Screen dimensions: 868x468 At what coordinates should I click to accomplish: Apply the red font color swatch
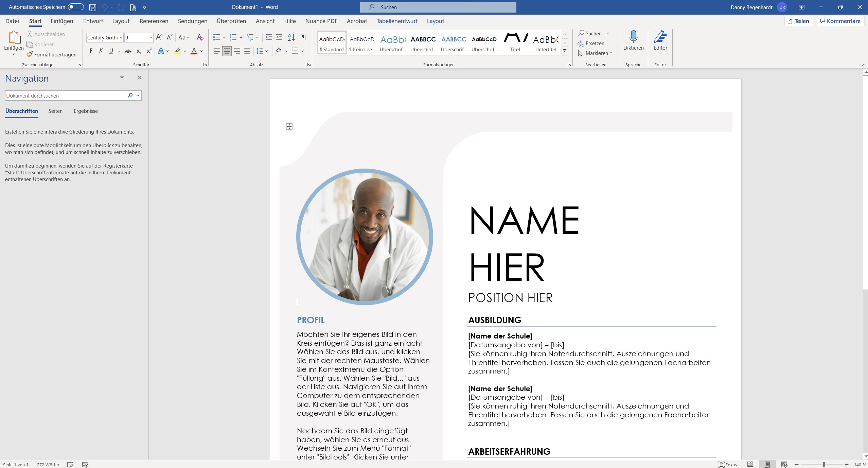click(x=194, y=51)
